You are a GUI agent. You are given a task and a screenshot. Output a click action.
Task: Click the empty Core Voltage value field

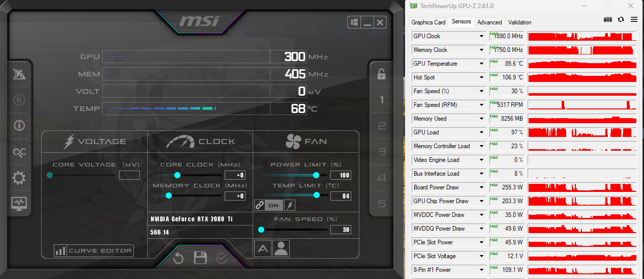click(129, 175)
